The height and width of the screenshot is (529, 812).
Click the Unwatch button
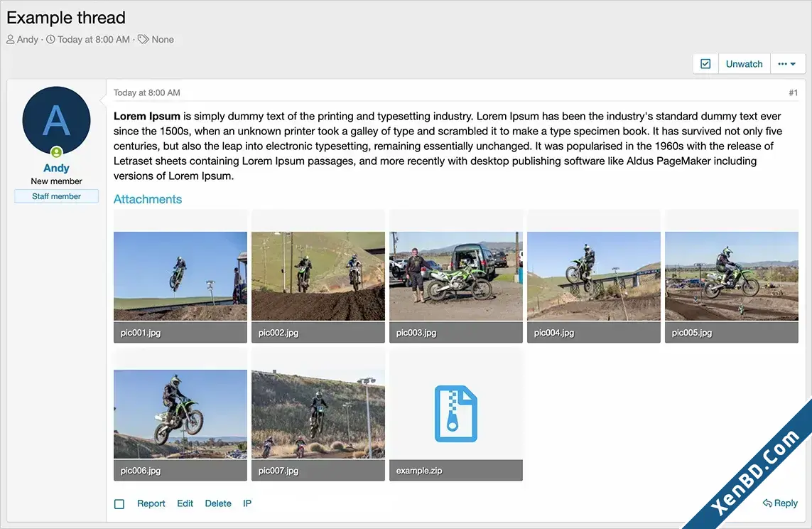click(x=745, y=64)
